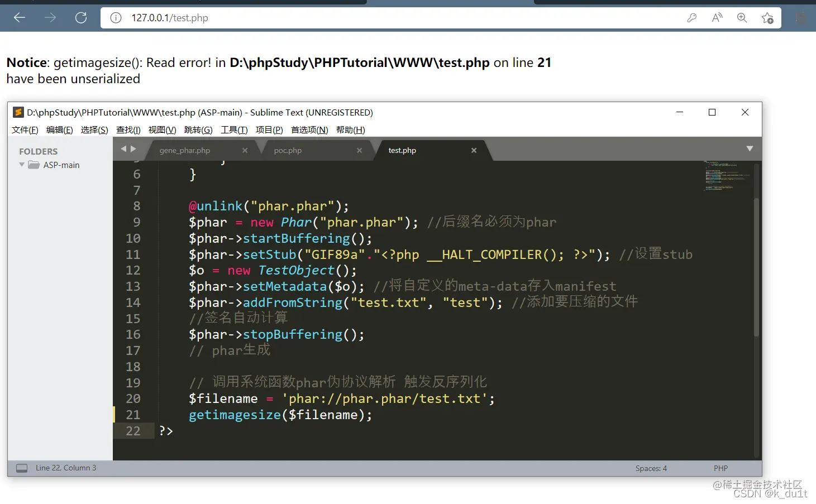Click line number 21 in gutter

(x=133, y=415)
